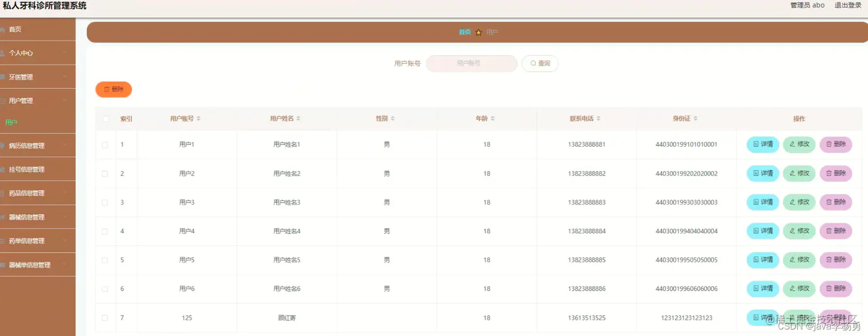The height and width of the screenshot is (336, 868).
Task: Click pink 删除 for 用户4
Action: point(836,230)
